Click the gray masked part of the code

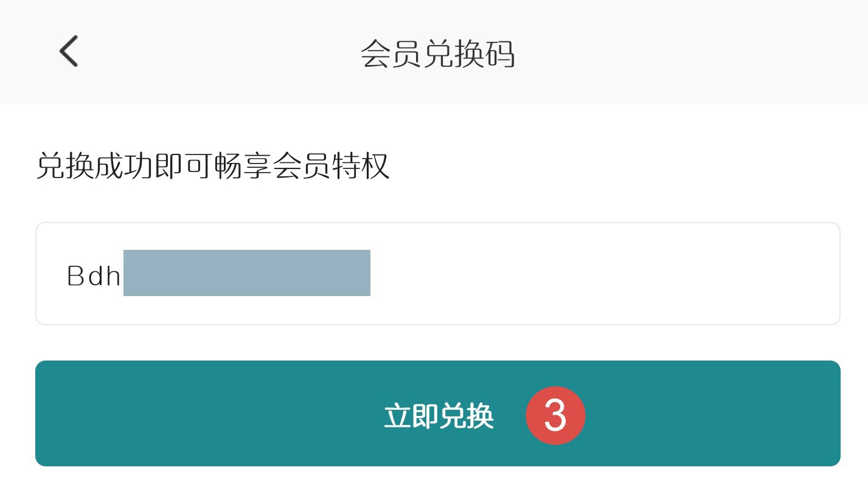pos(246,273)
